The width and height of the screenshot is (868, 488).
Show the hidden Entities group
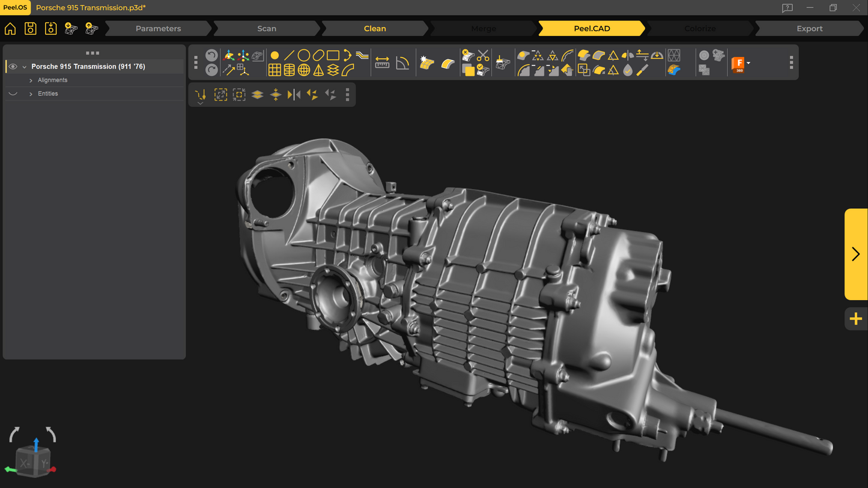pyautogui.click(x=13, y=94)
